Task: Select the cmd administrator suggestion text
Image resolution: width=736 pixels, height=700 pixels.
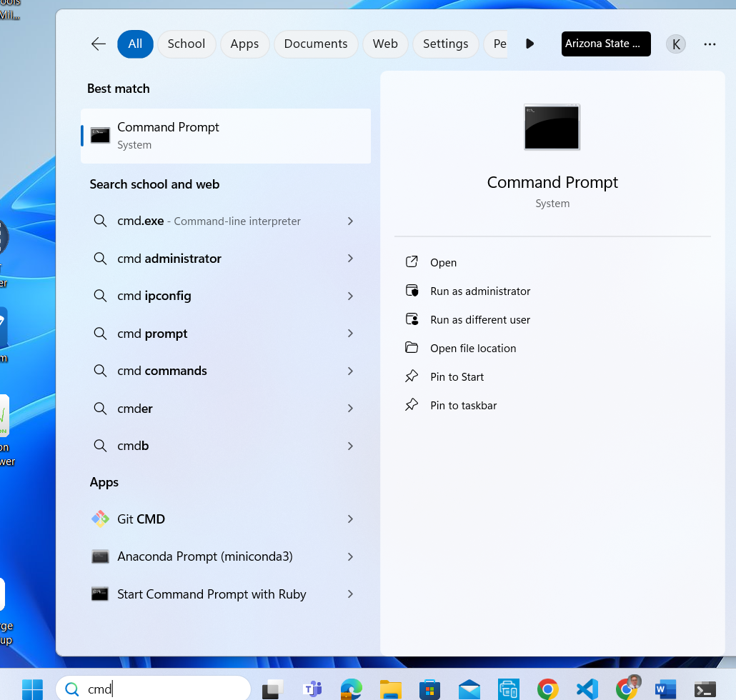Action: coord(169,259)
